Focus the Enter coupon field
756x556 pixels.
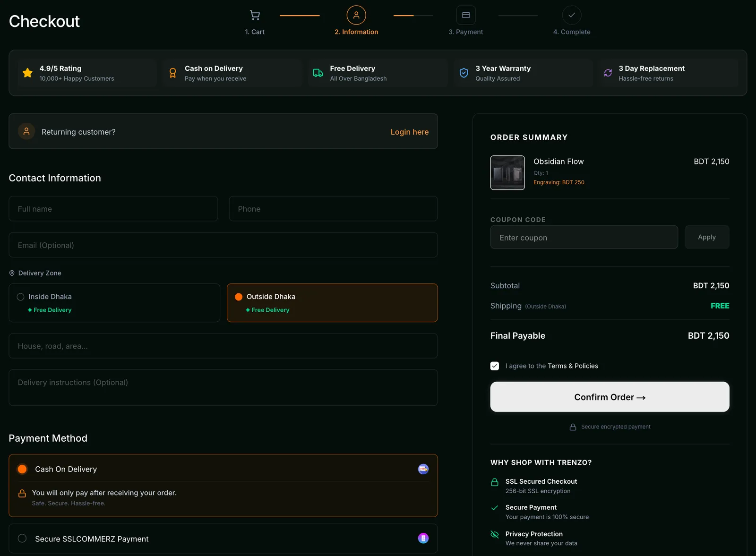pos(584,237)
